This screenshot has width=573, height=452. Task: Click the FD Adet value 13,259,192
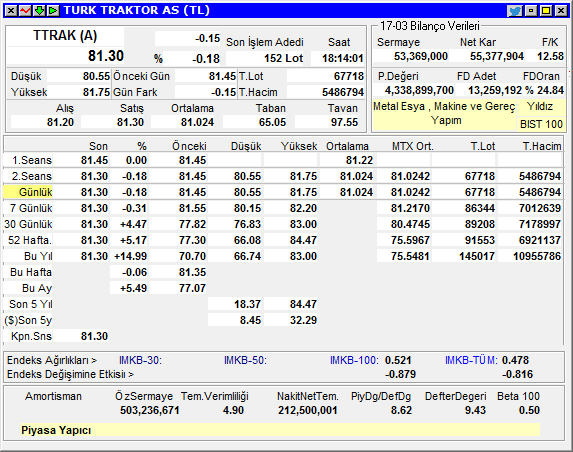[495, 90]
